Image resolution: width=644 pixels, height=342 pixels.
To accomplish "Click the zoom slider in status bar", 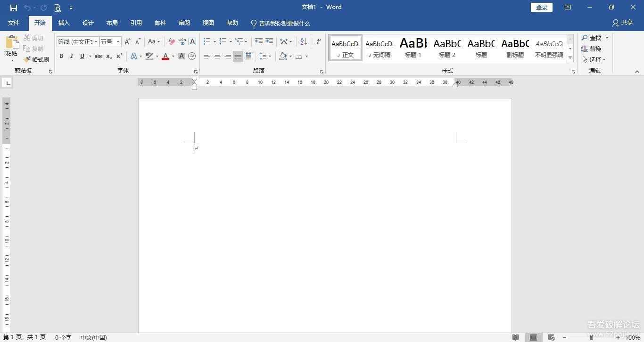I will coord(591,337).
